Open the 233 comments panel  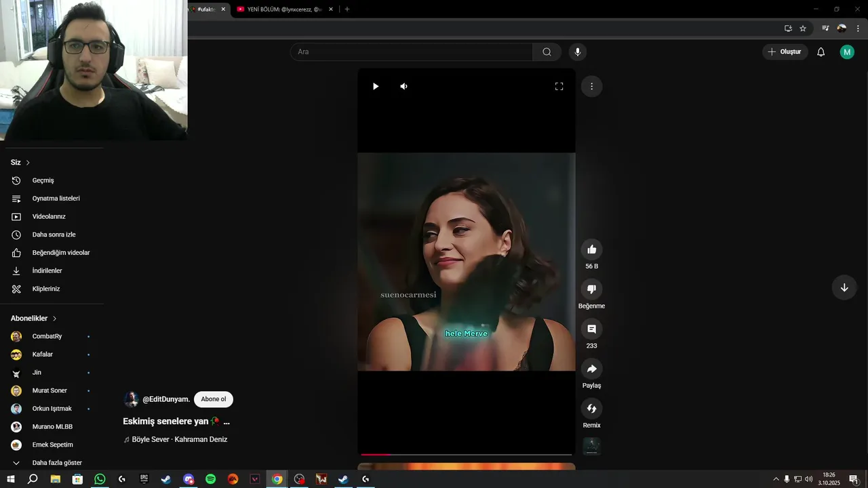click(x=591, y=329)
